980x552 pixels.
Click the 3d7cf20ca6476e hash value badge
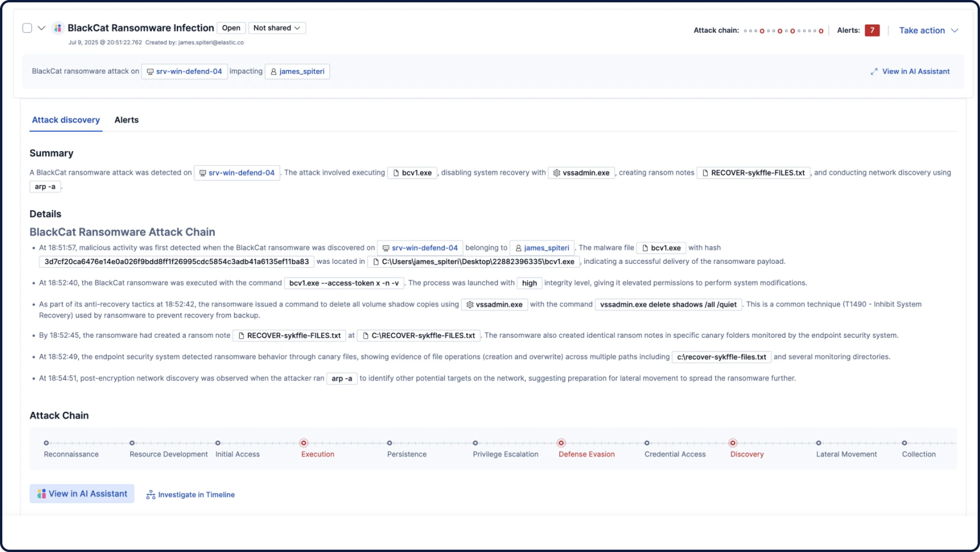tap(177, 261)
